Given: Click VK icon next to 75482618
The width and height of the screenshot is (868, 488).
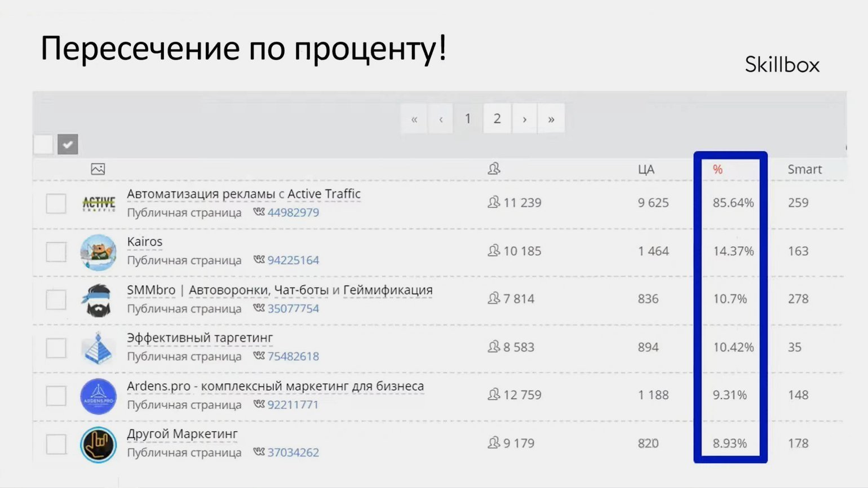Looking at the screenshot, I should click(x=259, y=356).
